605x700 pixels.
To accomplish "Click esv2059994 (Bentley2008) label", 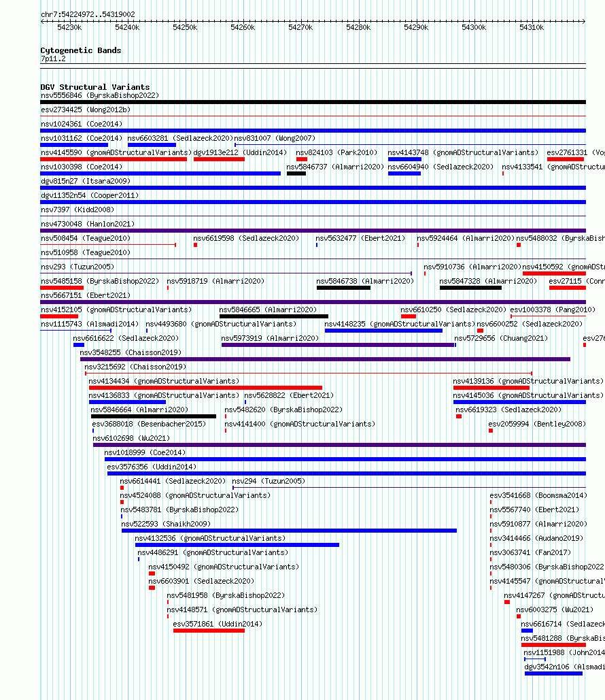I will click(x=537, y=424).
